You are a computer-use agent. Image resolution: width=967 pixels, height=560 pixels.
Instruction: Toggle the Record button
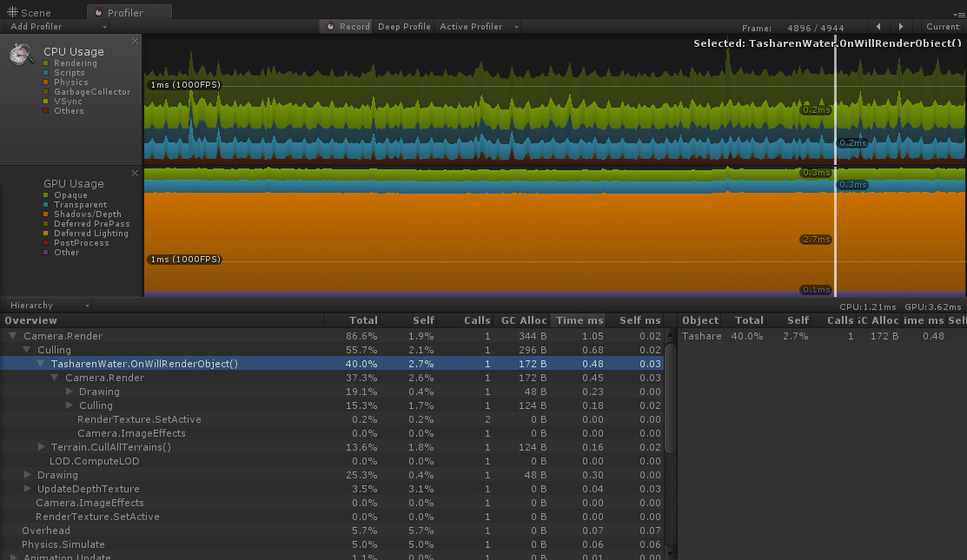tap(348, 27)
